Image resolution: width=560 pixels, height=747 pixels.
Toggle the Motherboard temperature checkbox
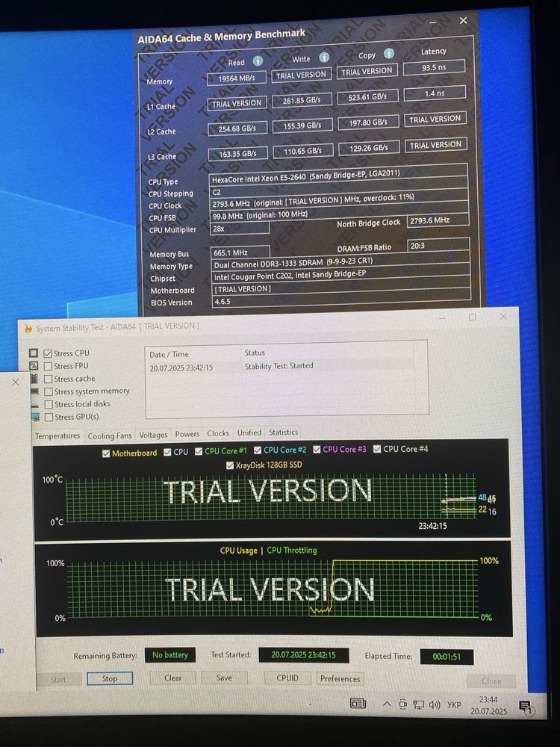[x=106, y=453]
